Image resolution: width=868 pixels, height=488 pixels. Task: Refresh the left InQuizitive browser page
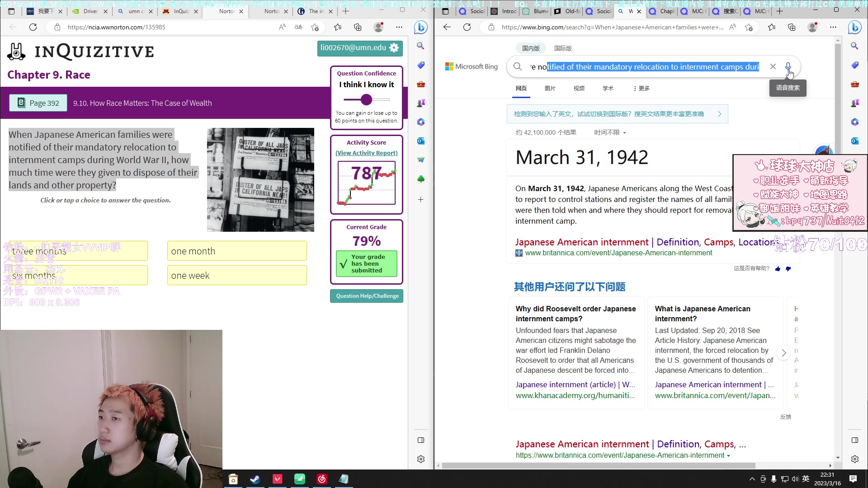(x=33, y=27)
